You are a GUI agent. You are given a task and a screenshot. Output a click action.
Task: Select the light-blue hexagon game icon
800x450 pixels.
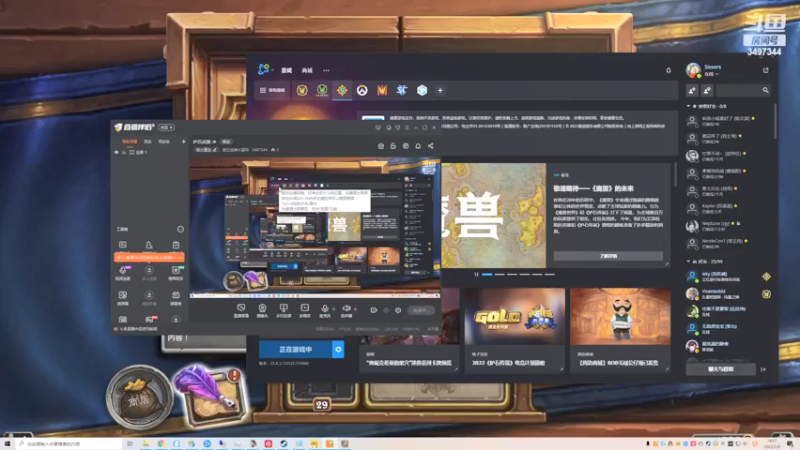click(x=421, y=90)
